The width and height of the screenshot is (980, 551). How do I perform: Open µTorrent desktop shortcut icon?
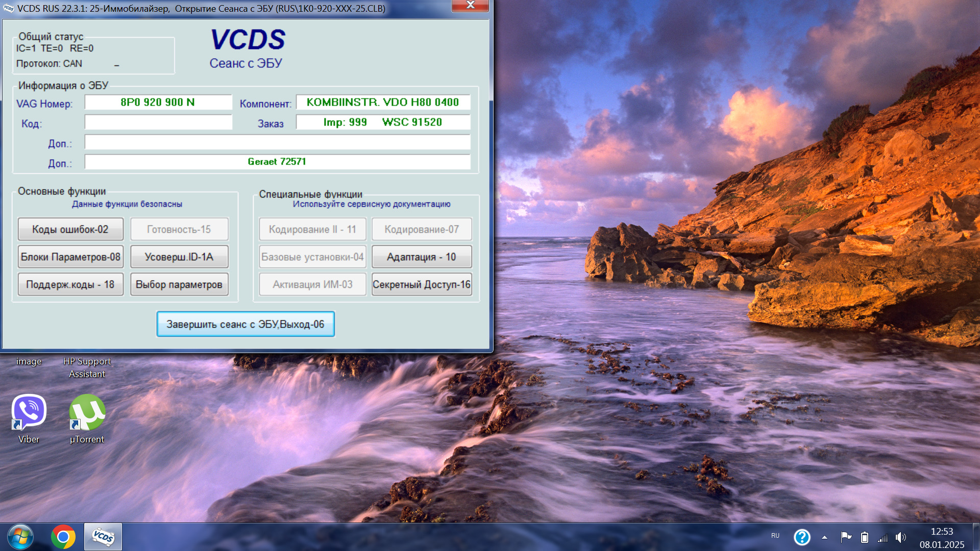(x=87, y=412)
